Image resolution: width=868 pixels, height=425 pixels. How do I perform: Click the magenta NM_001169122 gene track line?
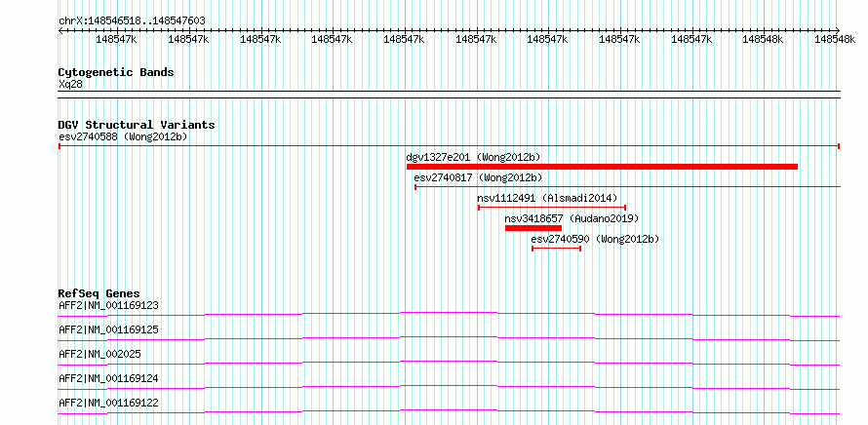click(x=449, y=411)
